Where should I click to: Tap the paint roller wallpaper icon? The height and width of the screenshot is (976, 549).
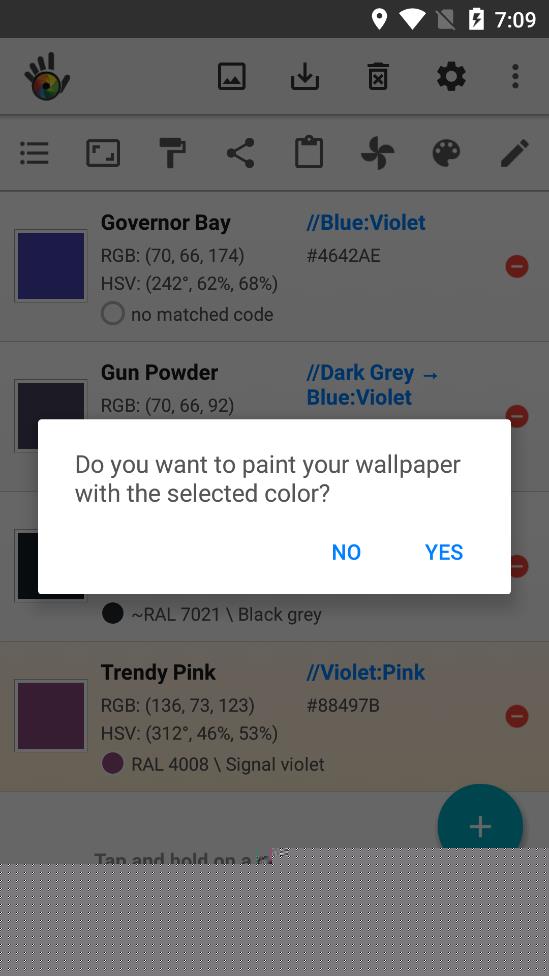(x=172, y=153)
